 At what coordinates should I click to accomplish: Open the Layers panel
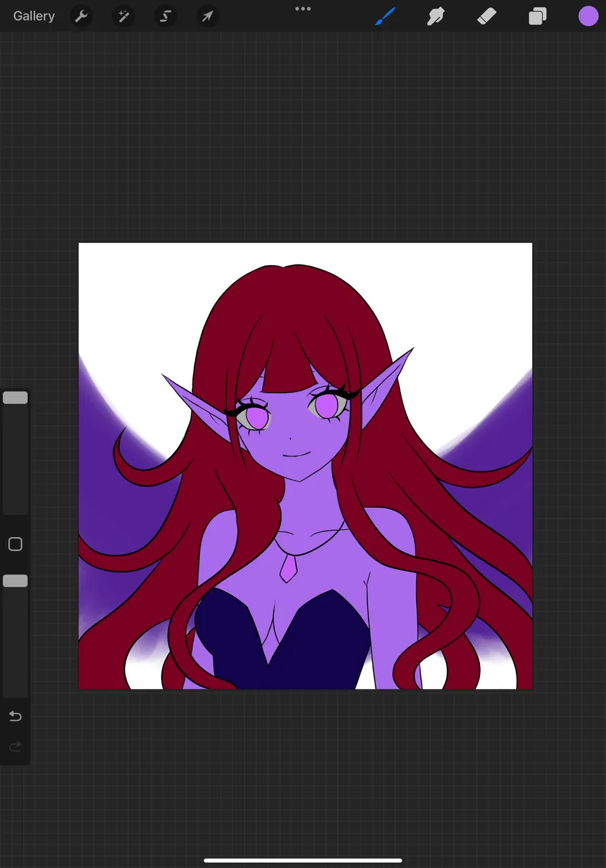click(538, 16)
